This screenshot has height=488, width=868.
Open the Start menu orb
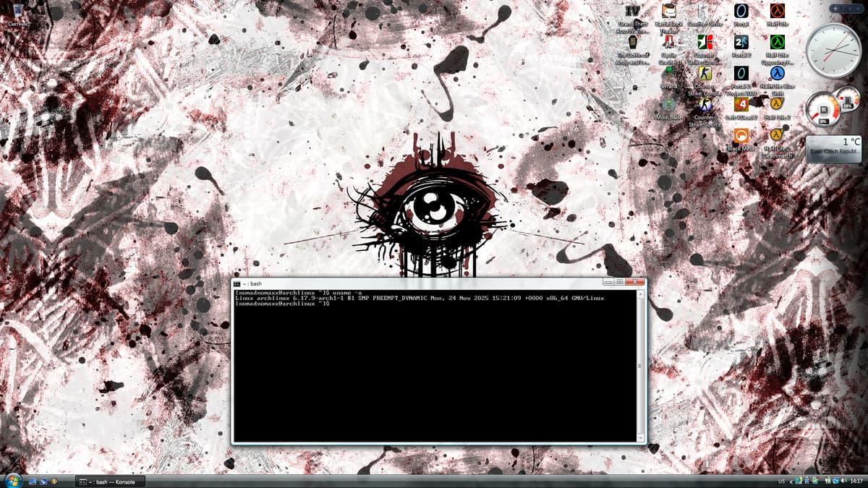click(12, 481)
